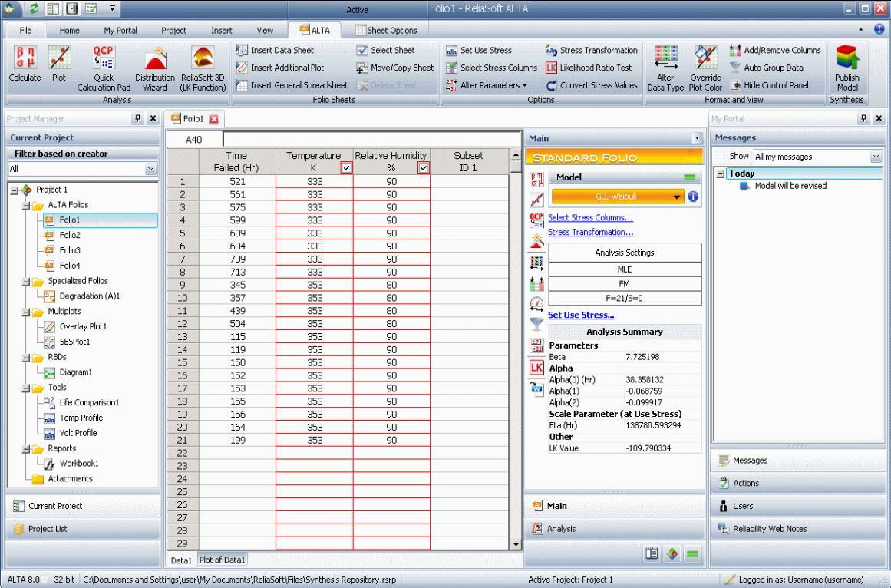Collapse the ALTA Folios tree node
Screen dimensions: 891x588
click(25, 205)
